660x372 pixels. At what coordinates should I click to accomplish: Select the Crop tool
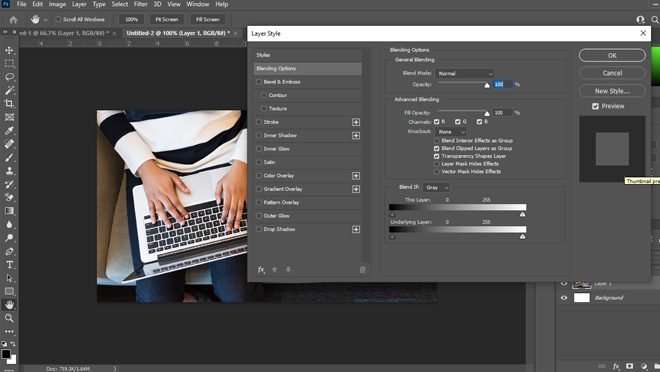(9, 104)
